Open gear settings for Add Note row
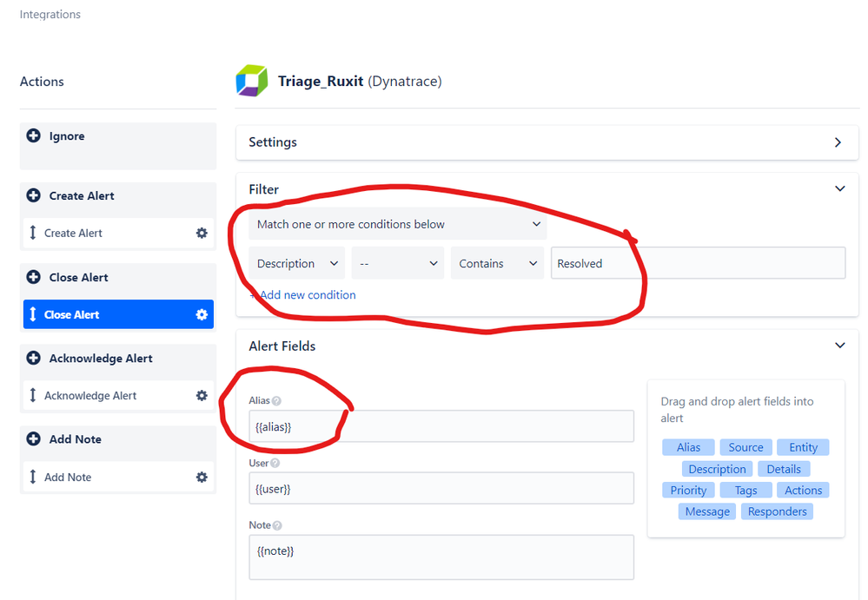Screen dimensions: 868x600 (202, 477)
